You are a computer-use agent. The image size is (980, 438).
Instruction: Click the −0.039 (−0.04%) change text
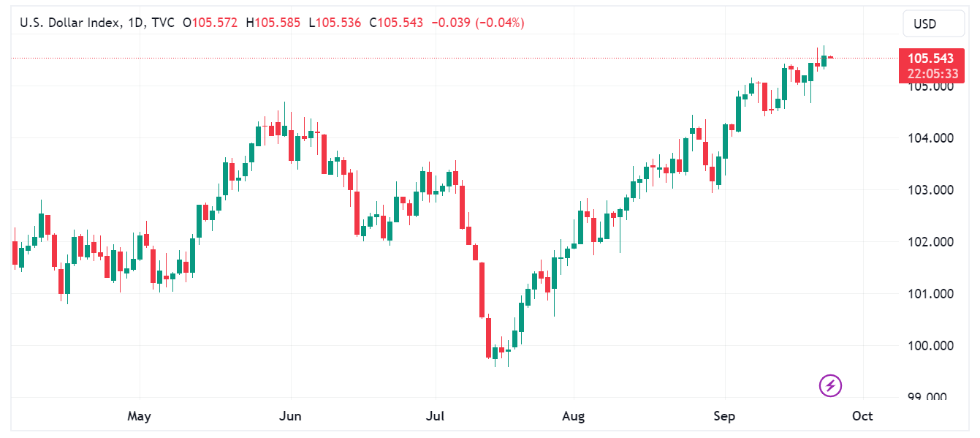click(x=478, y=23)
